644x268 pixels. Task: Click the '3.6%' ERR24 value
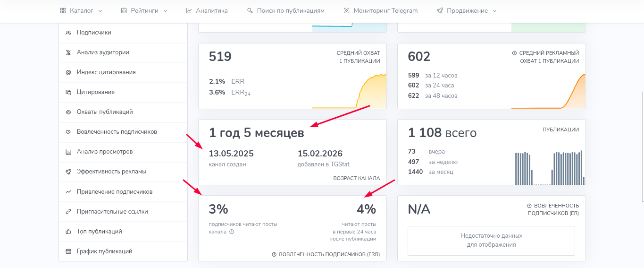click(217, 92)
